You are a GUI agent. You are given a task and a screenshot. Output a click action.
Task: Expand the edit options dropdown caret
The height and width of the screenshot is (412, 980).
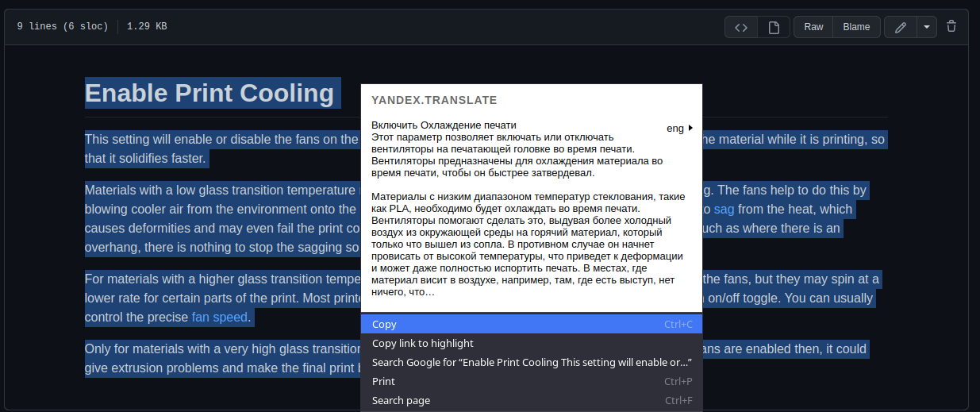click(x=927, y=27)
